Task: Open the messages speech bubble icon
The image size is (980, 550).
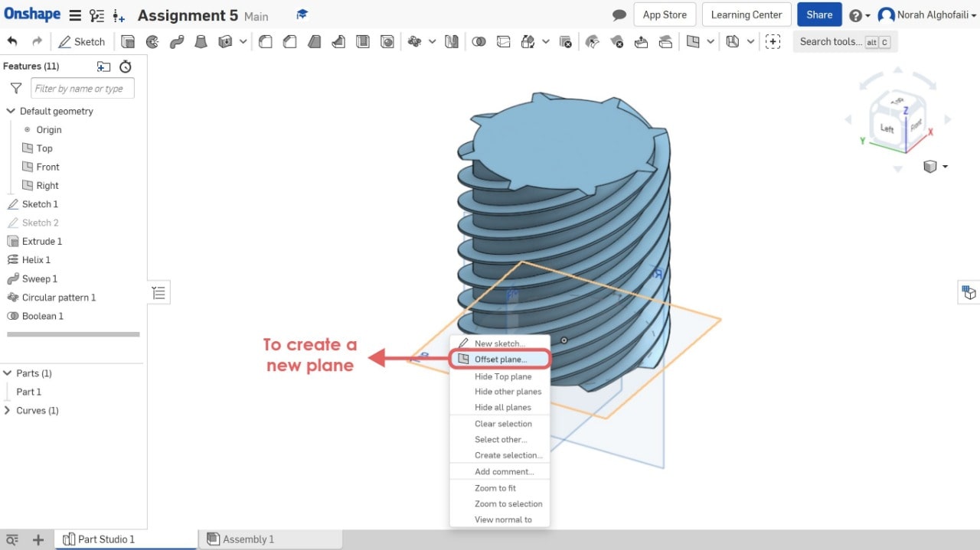Action: (x=619, y=15)
